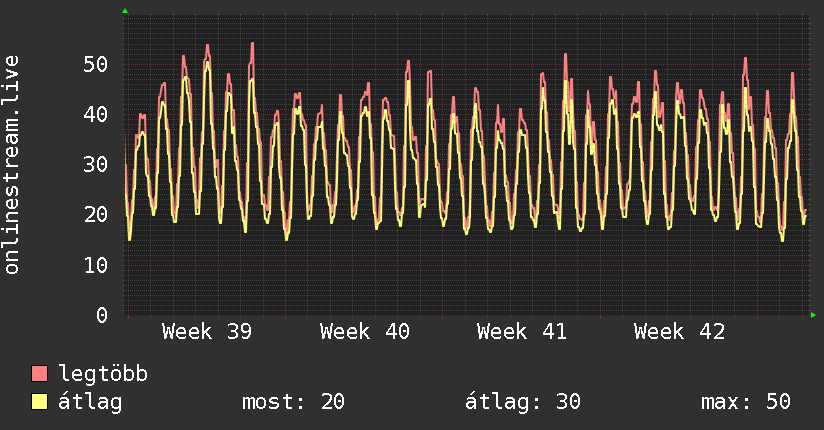Click the Week 39 axis label

point(207,332)
